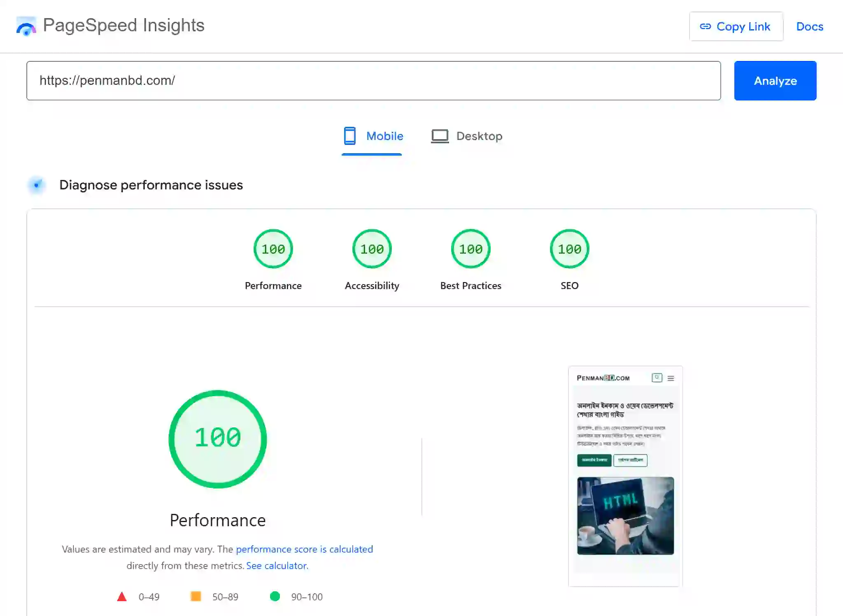Click the chain link icon in Copy Link

[x=705, y=26]
